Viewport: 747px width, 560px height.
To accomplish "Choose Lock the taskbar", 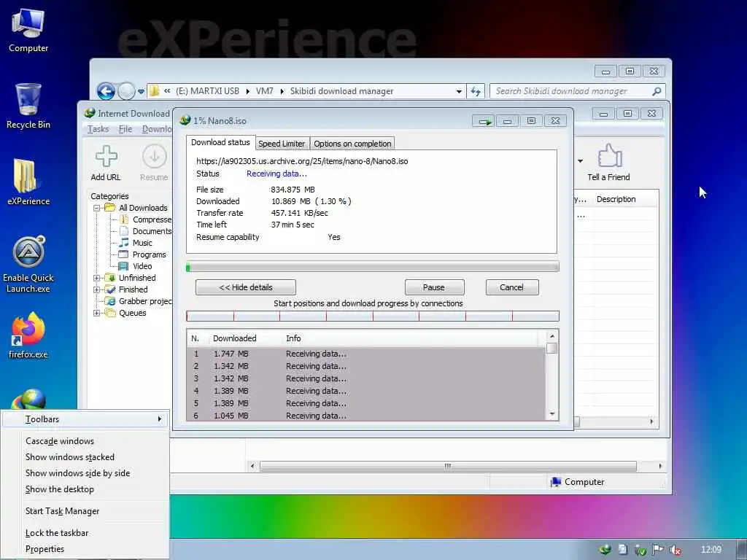I will click(x=86, y=533).
